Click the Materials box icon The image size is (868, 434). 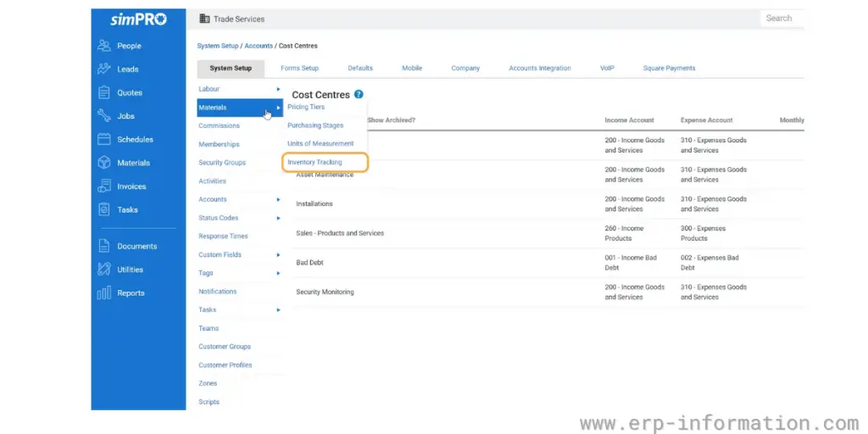[104, 163]
